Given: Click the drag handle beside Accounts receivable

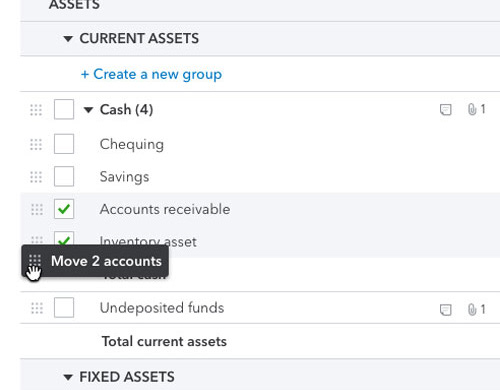Looking at the screenshot, I should [x=37, y=209].
